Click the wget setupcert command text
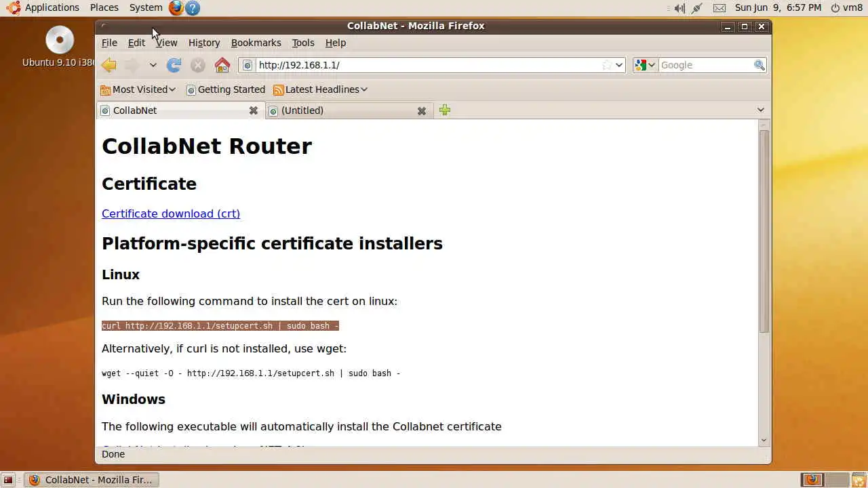 point(251,373)
